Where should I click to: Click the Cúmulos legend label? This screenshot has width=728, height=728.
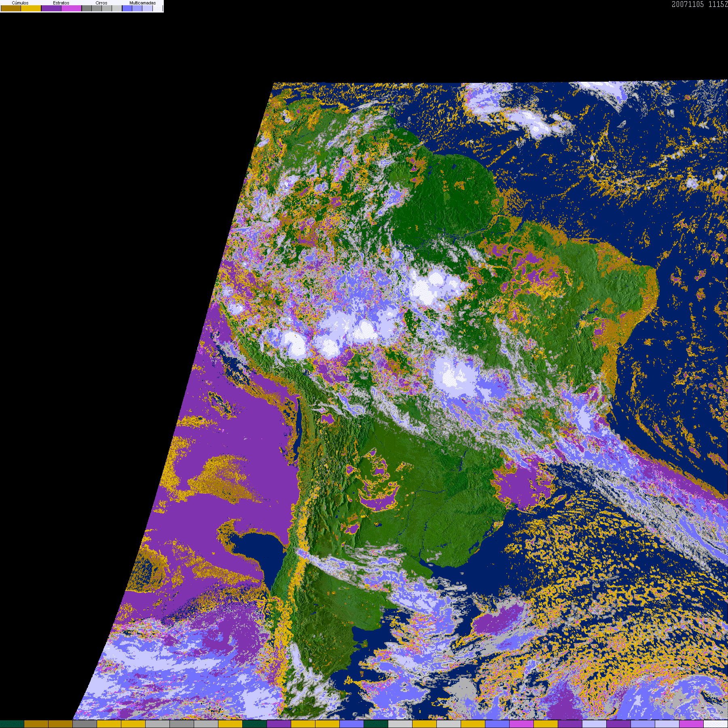[20, 3]
